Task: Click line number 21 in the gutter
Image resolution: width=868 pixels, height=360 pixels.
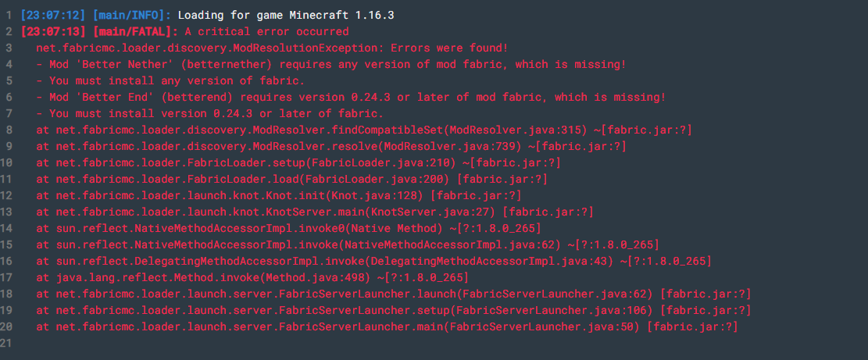Action: pyautogui.click(x=6, y=344)
